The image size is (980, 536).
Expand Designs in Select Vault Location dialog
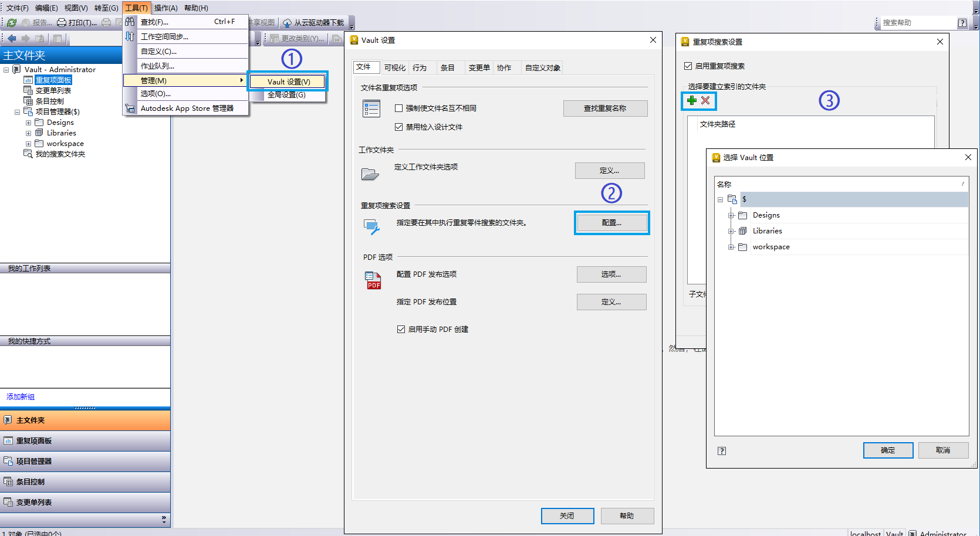pos(732,216)
